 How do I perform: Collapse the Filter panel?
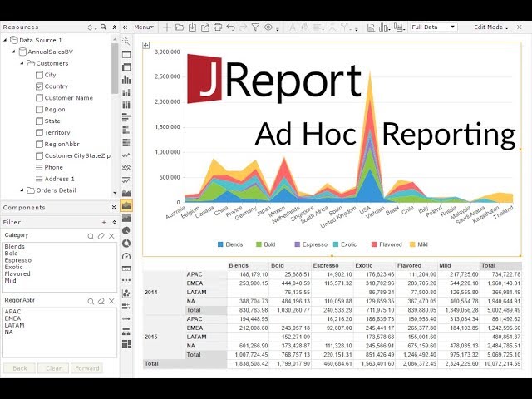[115, 222]
